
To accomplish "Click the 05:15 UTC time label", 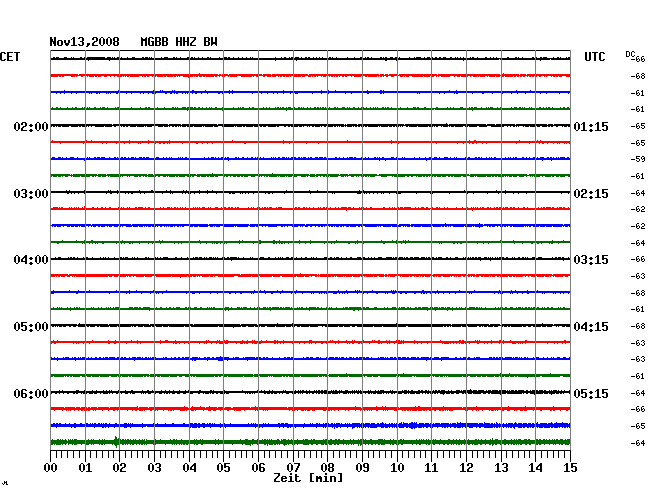I will tap(591, 393).
